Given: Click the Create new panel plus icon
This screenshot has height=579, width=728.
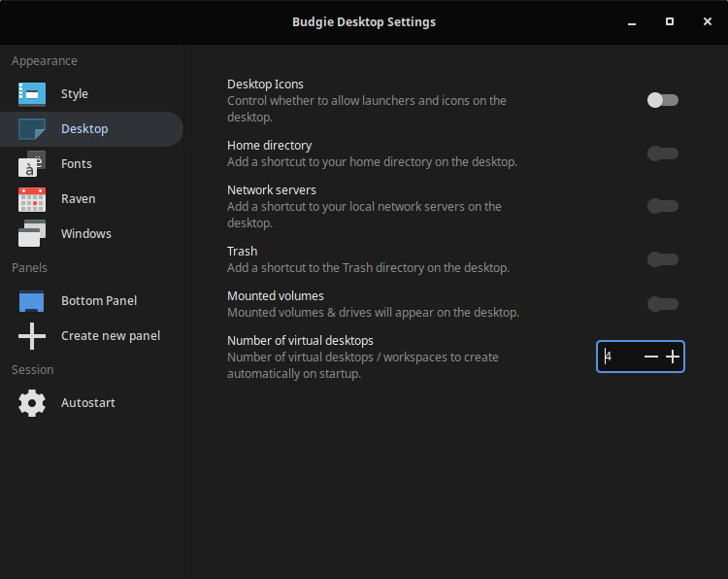Looking at the screenshot, I should click(32, 336).
